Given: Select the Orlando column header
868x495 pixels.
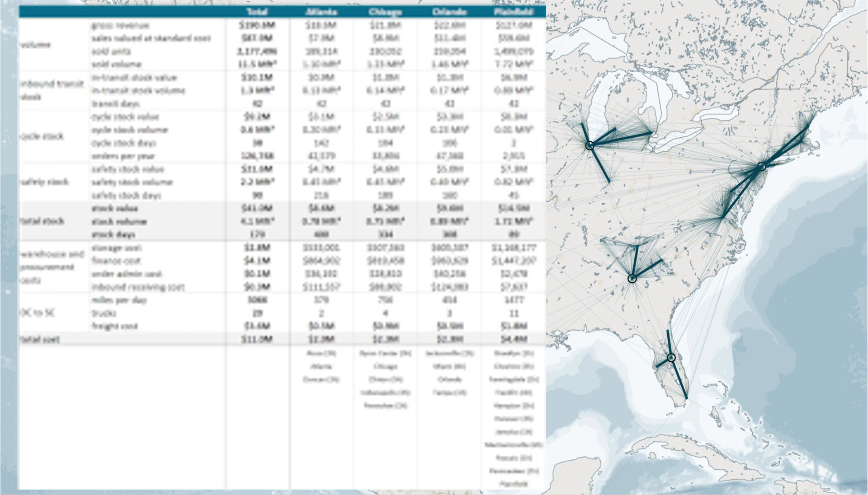Looking at the screenshot, I should pos(449,12).
